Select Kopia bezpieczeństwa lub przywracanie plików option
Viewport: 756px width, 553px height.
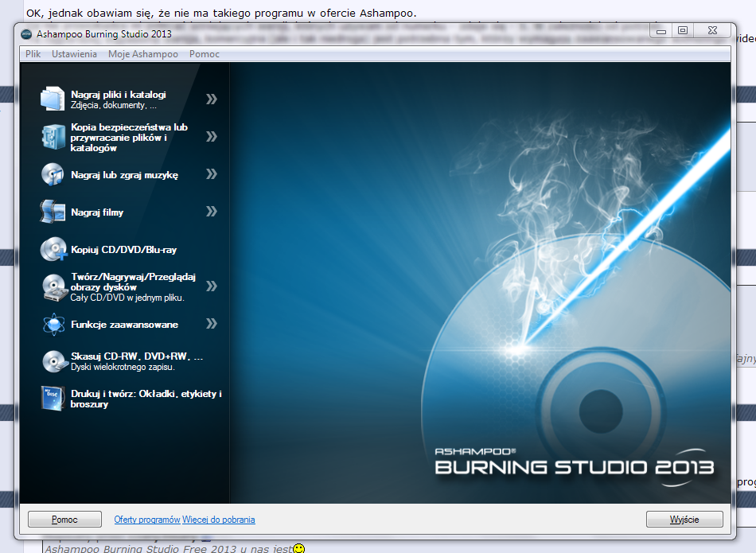pos(129,138)
